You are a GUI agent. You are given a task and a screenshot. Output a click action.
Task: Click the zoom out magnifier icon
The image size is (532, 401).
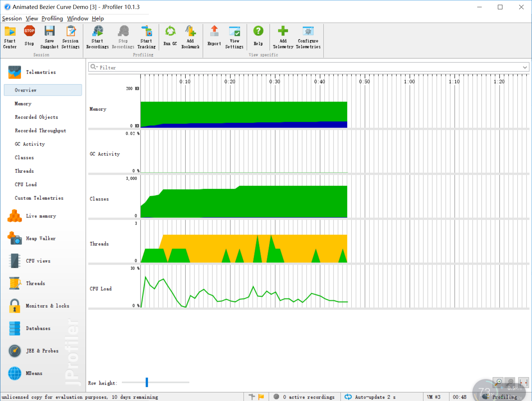click(x=510, y=382)
